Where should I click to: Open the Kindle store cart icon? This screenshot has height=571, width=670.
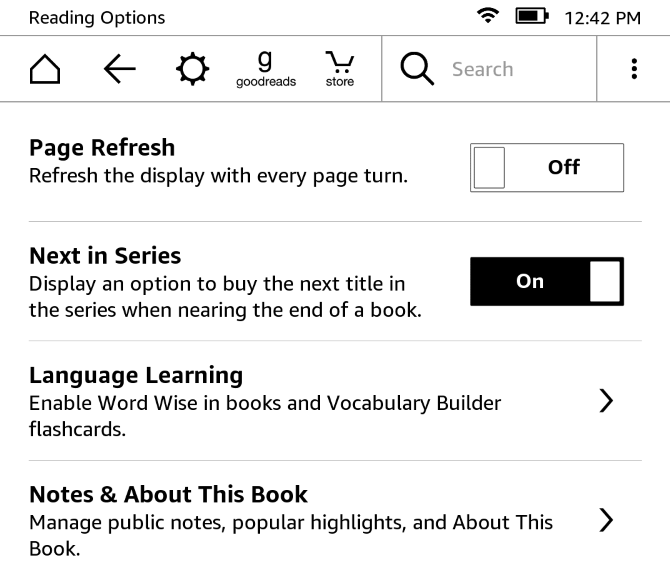(339, 69)
